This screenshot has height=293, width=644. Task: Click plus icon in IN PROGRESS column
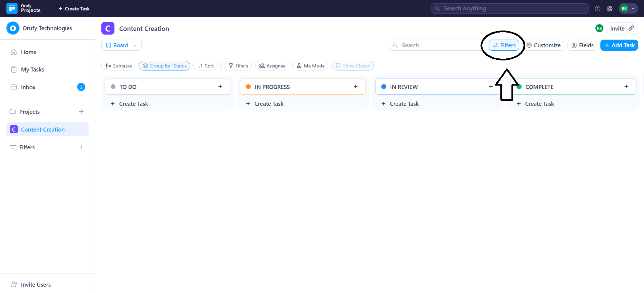pos(355,87)
